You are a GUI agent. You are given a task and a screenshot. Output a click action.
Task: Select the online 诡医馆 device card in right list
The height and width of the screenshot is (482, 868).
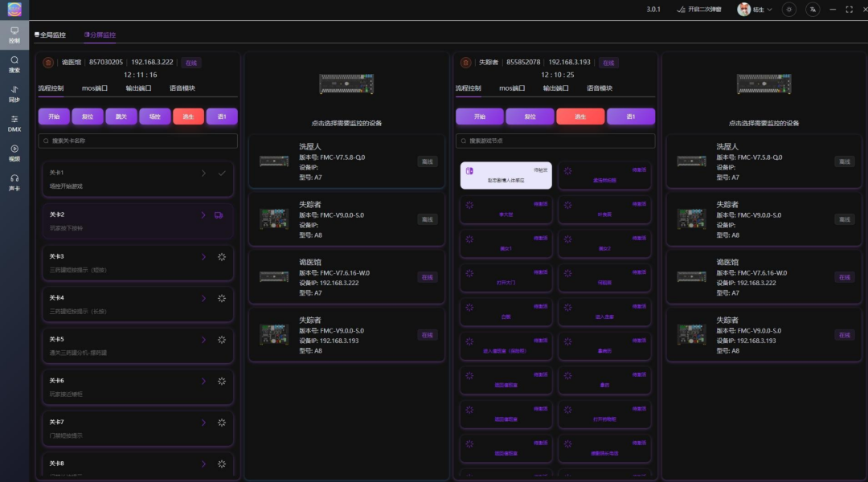click(x=764, y=277)
